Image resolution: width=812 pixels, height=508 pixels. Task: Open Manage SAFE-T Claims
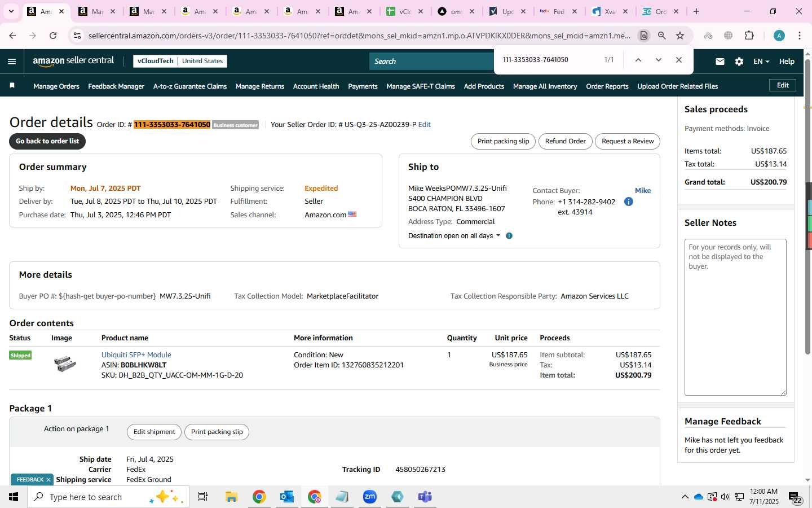point(421,86)
